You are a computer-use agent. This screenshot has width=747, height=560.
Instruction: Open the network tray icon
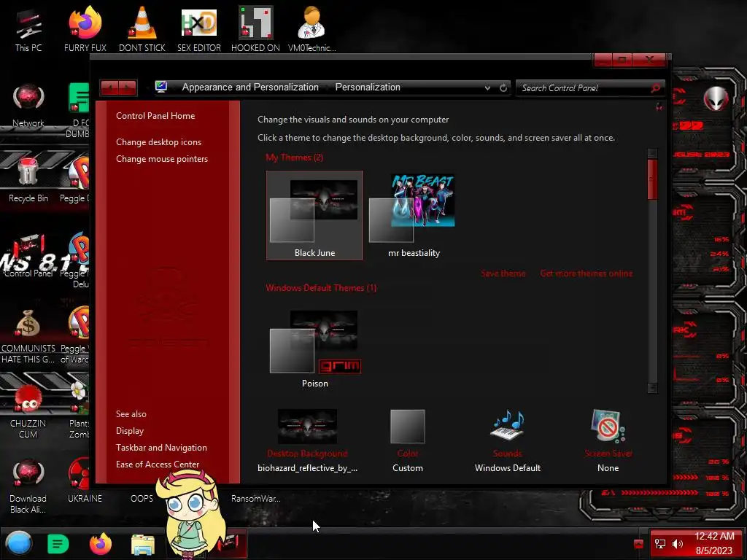click(659, 544)
